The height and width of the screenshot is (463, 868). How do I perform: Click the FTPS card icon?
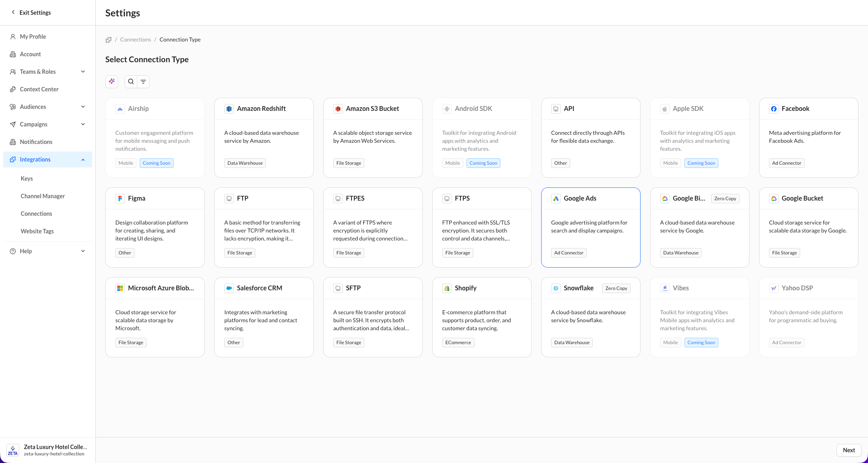pyautogui.click(x=447, y=199)
